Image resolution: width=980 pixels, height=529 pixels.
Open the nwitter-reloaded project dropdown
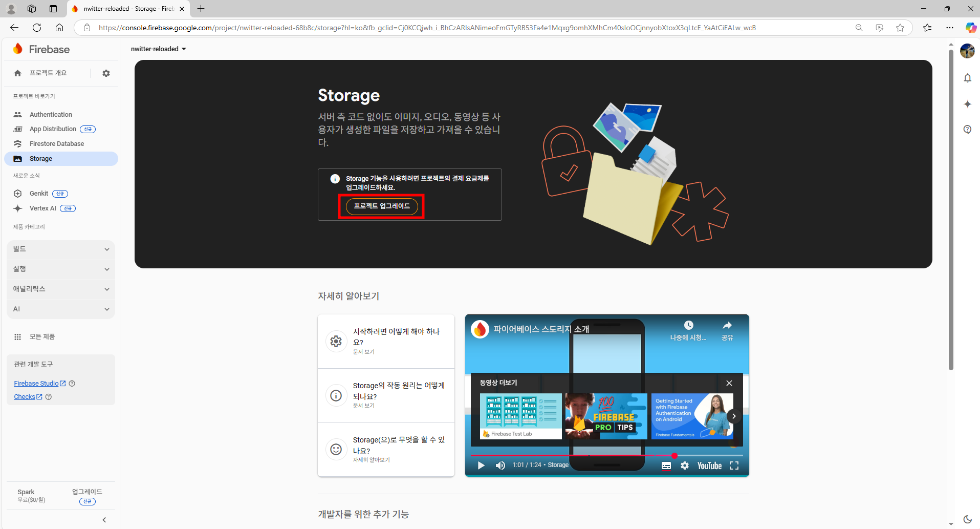(x=159, y=49)
